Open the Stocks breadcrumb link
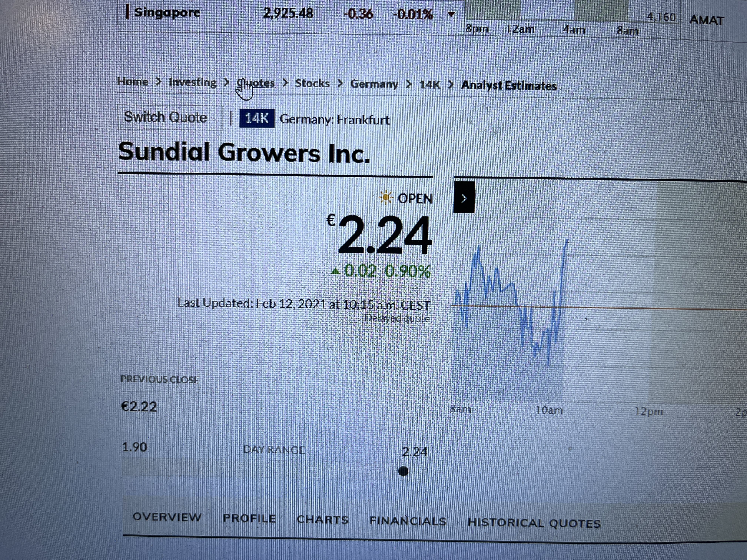747x560 pixels. pos(312,83)
